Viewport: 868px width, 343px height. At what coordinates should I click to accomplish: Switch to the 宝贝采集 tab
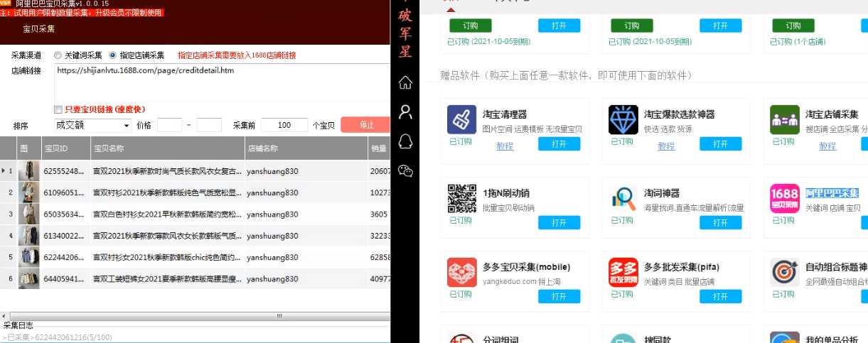click(x=38, y=29)
